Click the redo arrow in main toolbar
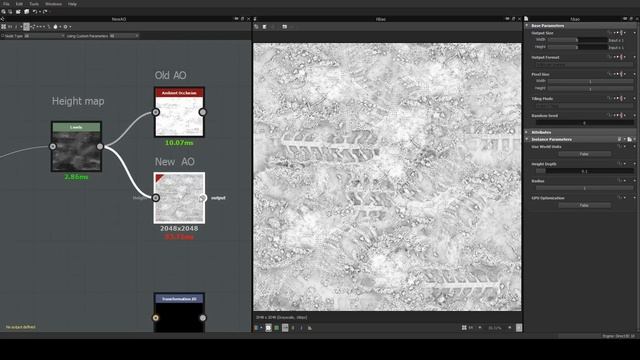The width and height of the screenshot is (640, 360). [45, 12]
